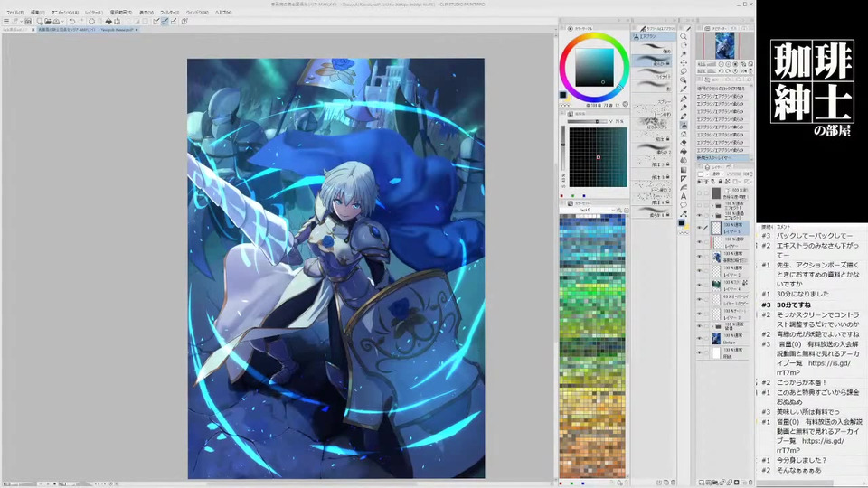Select the main drawing color swatch in tool palette

681,222
